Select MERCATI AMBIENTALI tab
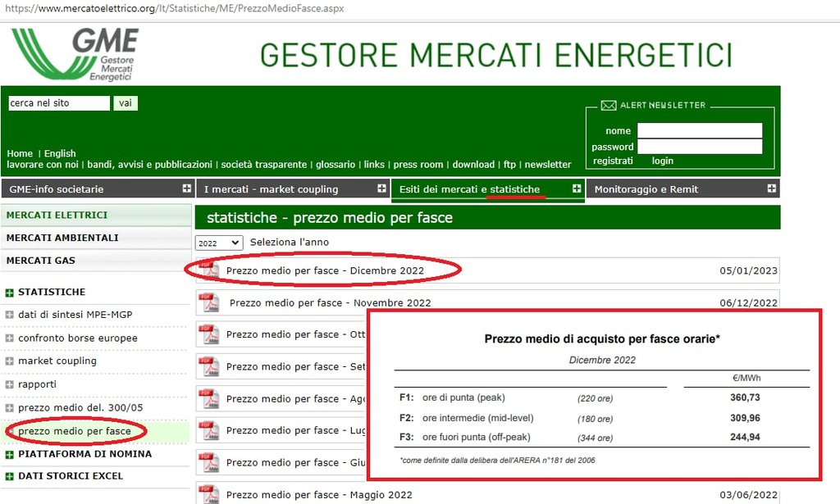Image resolution: width=840 pixels, height=504 pixels. click(x=96, y=238)
